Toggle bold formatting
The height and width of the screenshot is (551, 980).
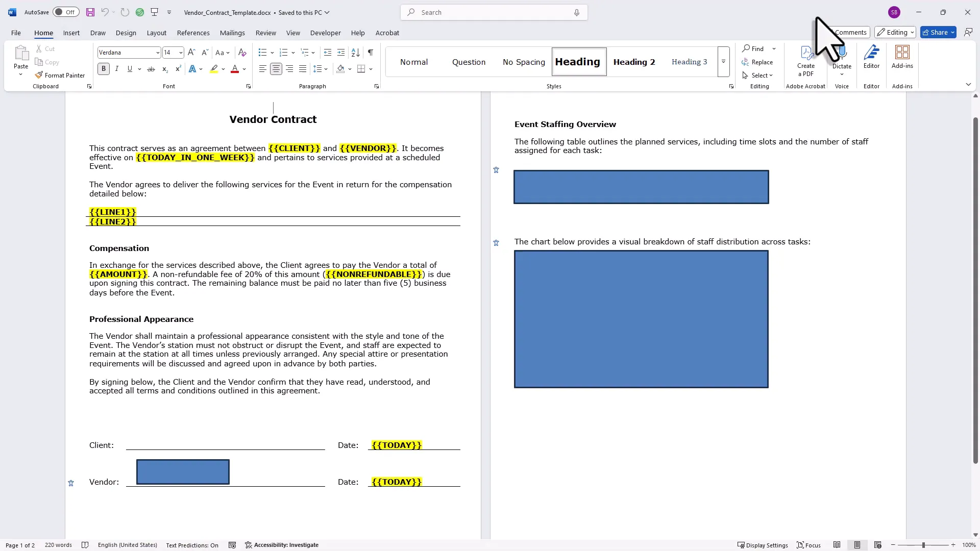coord(103,68)
